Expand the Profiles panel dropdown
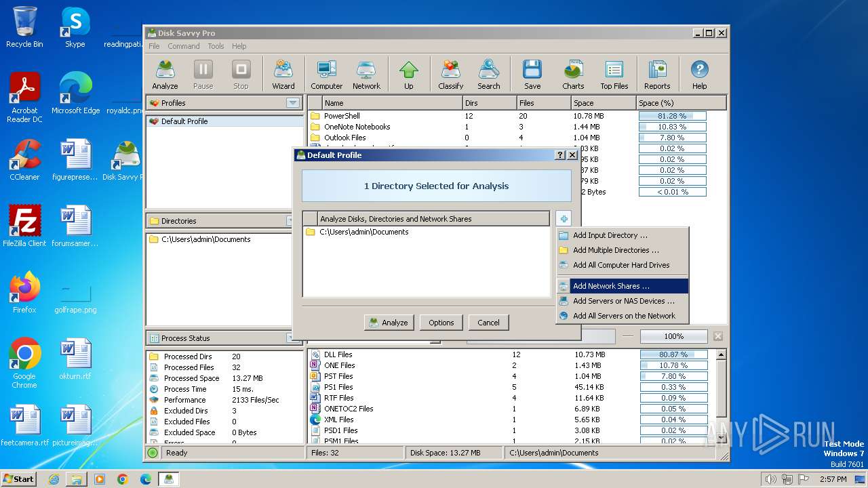This screenshot has height=488, width=868. (293, 103)
